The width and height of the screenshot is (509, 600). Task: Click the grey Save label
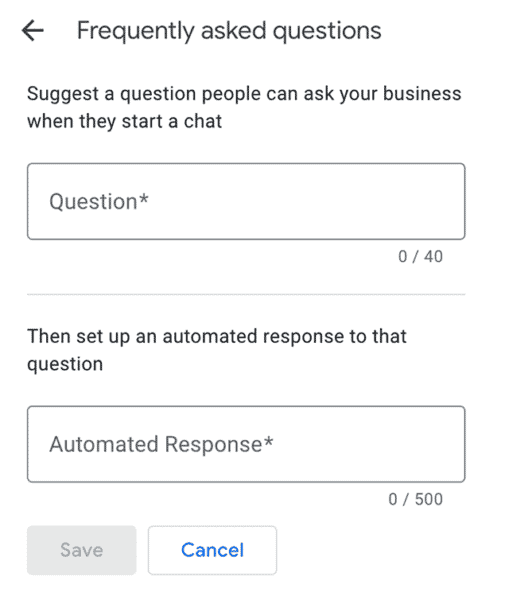click(82, 550)
